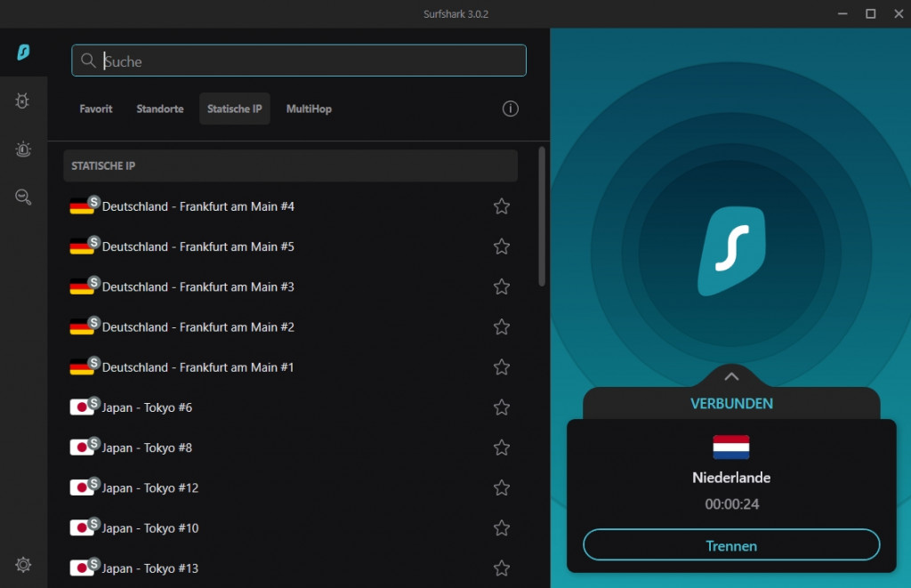911x588 pixels.
Task: Favorite Deutschland Frankfurt am Main #4 star
Action: coord(502,206)
